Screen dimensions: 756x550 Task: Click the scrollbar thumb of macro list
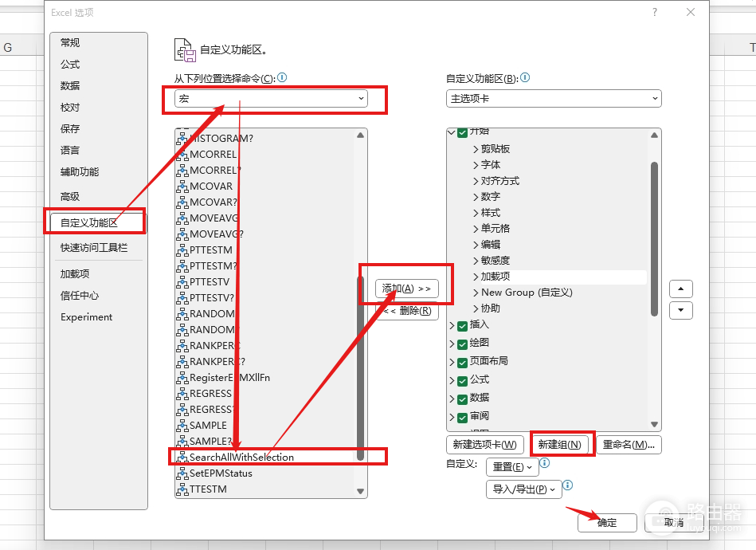tap(360, 368)
